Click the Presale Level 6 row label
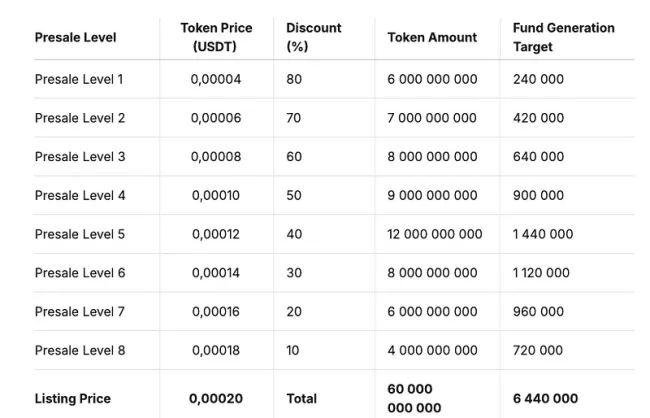Screen dimensions: 650x418 (80, 273)
